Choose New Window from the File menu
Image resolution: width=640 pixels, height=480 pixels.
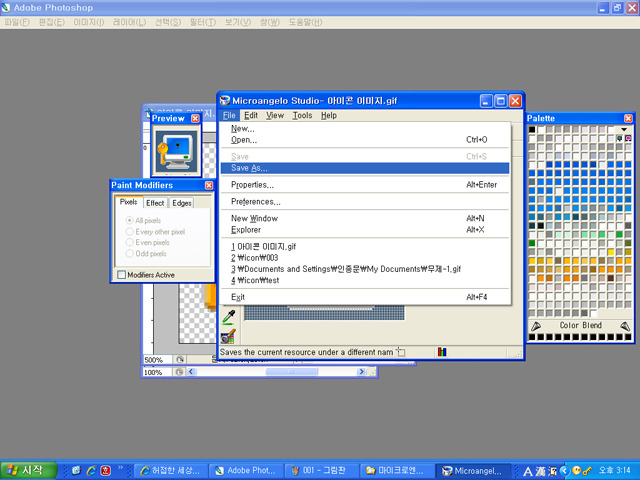pos(365,218)
